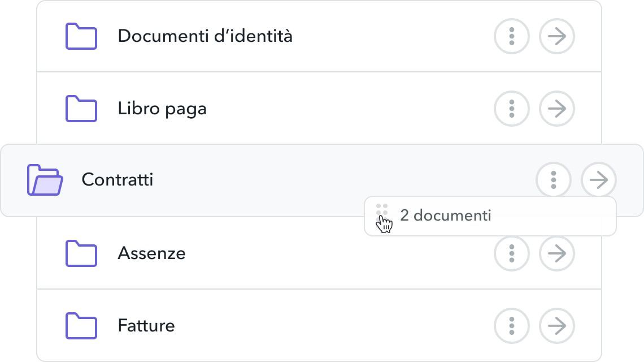Select the Fatture folder label
The height and width of the screenshot is (362, 644).
click(x=146, y=326)
